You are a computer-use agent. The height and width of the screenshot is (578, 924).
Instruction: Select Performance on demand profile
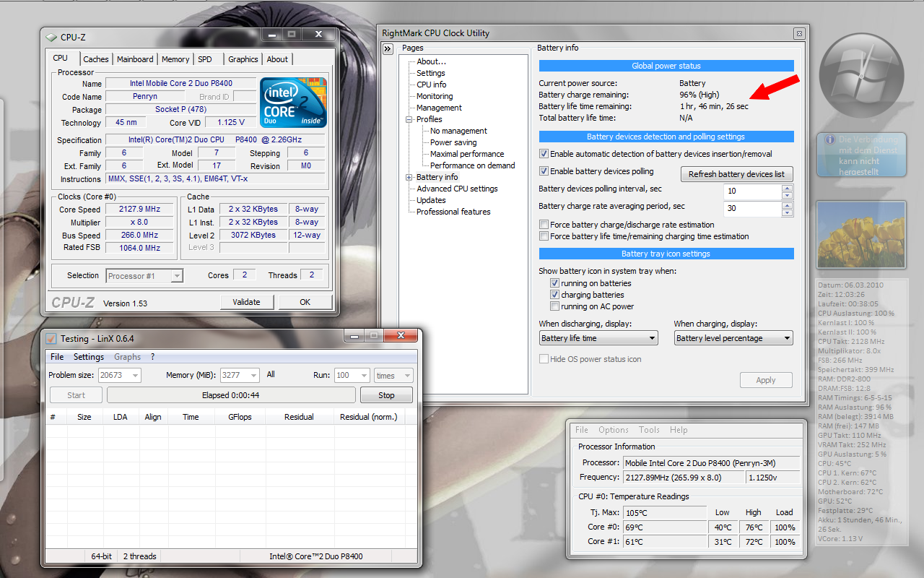pyautogui.click(x=473, y=165)
